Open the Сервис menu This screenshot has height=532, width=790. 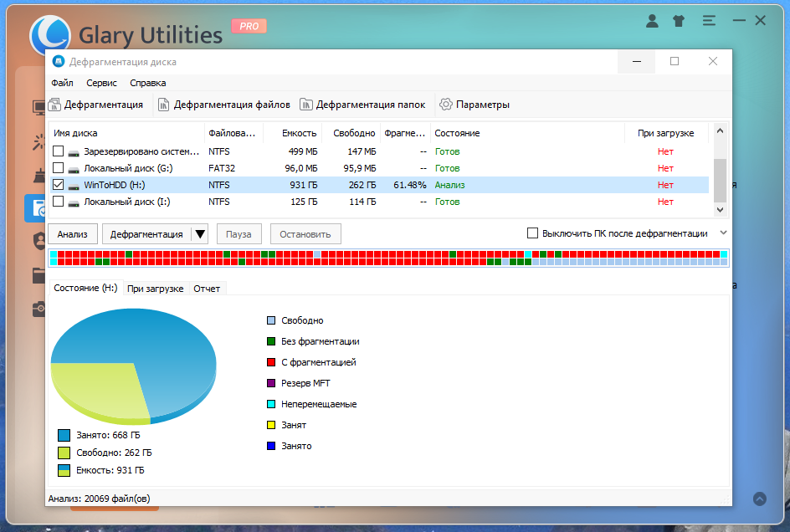click(x=101, y=83)
